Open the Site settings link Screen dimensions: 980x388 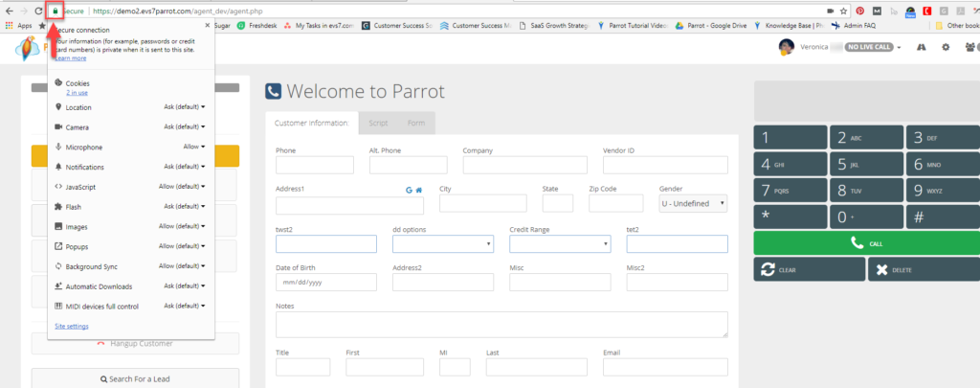[71, 326]
